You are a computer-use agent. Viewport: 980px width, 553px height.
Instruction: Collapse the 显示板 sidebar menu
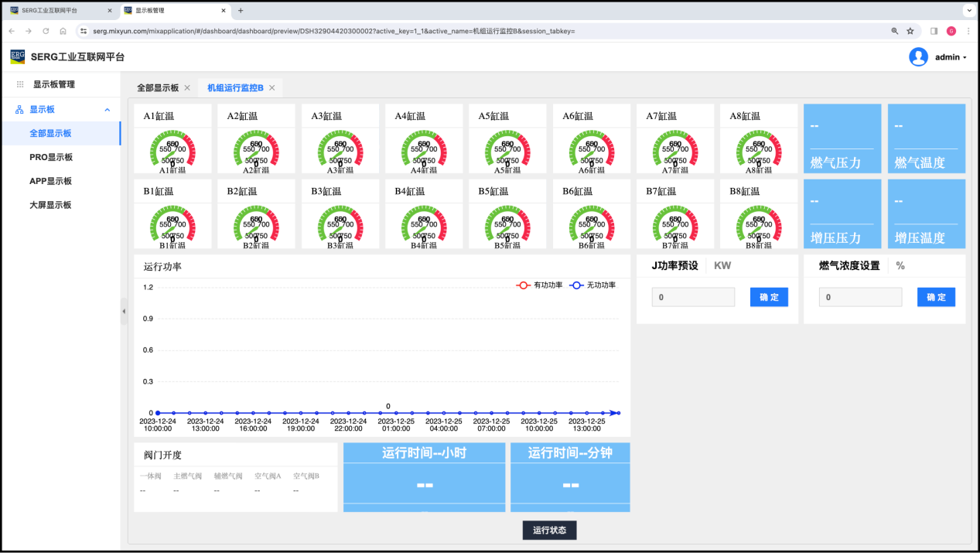coord(108,110)
